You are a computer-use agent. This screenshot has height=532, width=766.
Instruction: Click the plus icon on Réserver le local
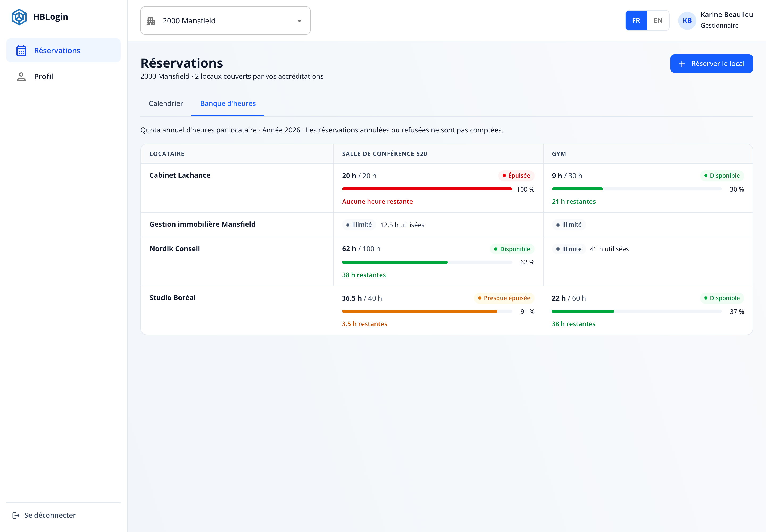click(x=682, y=64)
